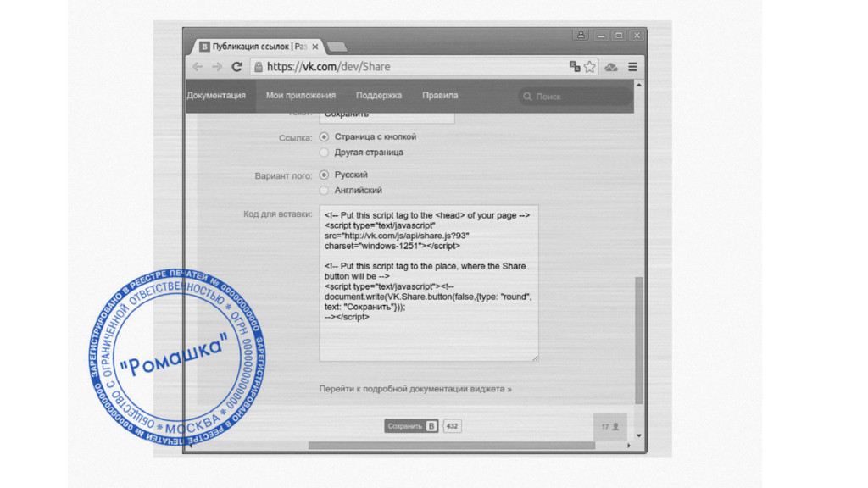Choose Английский logo variant
This screenshot has height=488, width=868.
tap(324, 191)
